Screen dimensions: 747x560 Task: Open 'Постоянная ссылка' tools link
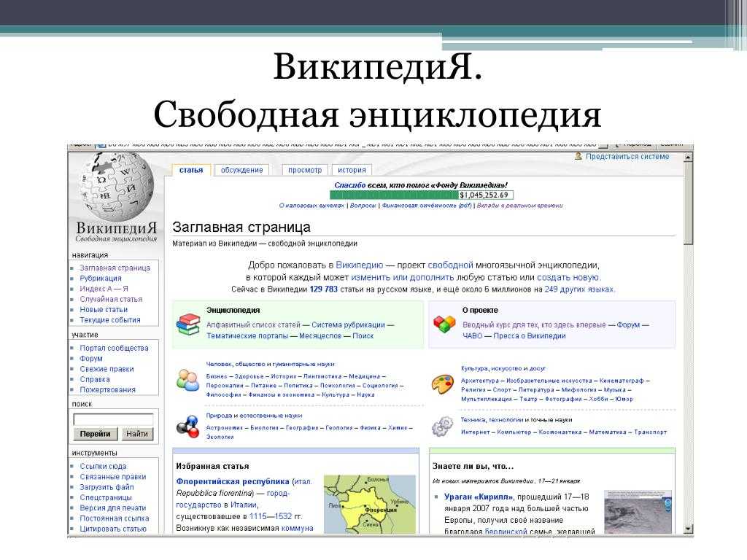click(x=115, y=518)
